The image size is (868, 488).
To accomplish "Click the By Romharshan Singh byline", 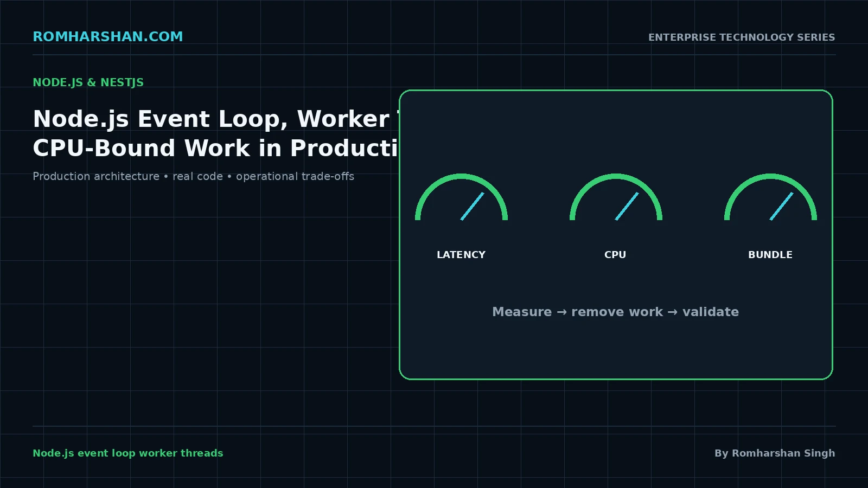I will point(775,453).
